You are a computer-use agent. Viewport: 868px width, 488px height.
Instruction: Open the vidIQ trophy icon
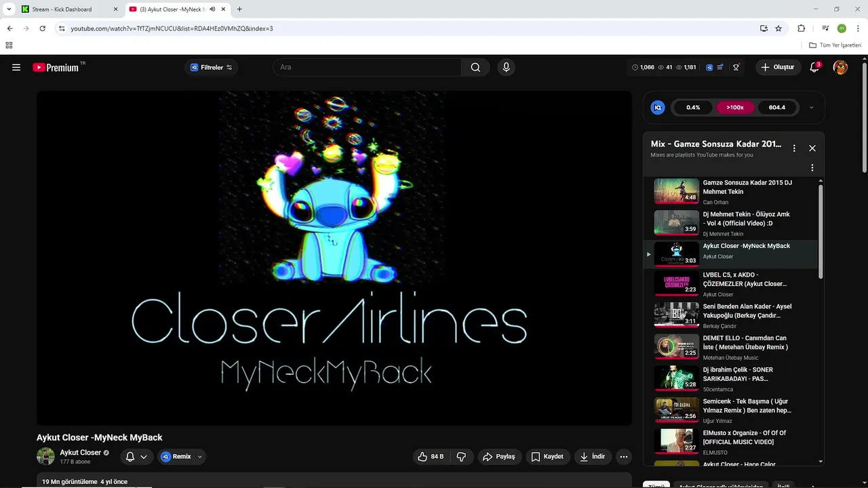736,67
